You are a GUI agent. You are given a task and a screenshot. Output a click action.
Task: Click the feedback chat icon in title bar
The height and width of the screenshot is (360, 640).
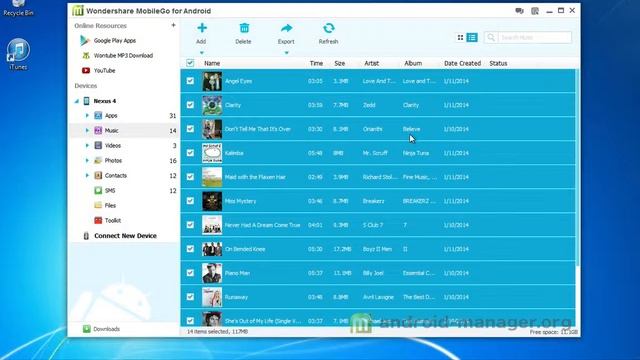[519, 11]
